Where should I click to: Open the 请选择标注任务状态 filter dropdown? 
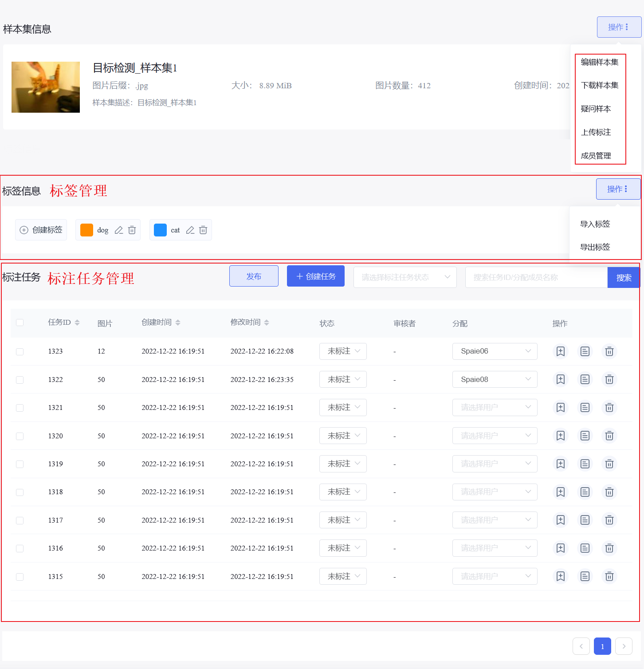point(405,277)
